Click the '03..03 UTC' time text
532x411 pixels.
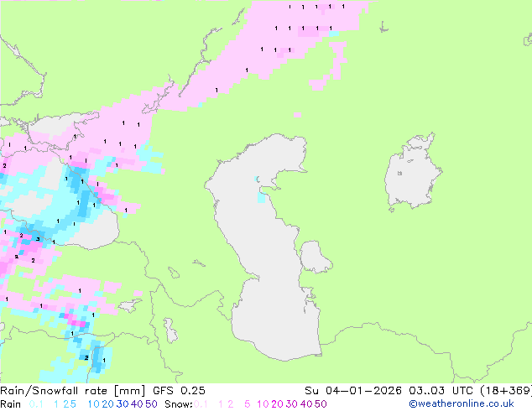(x=441, y=391)
